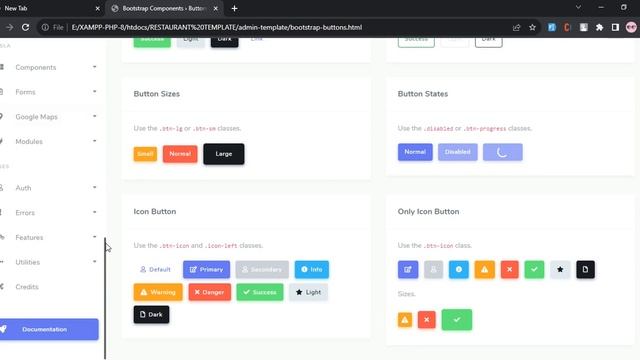Click the Button States card heading
The width and height of the screenshot is (640, 360).
click(x=422, y=94)
